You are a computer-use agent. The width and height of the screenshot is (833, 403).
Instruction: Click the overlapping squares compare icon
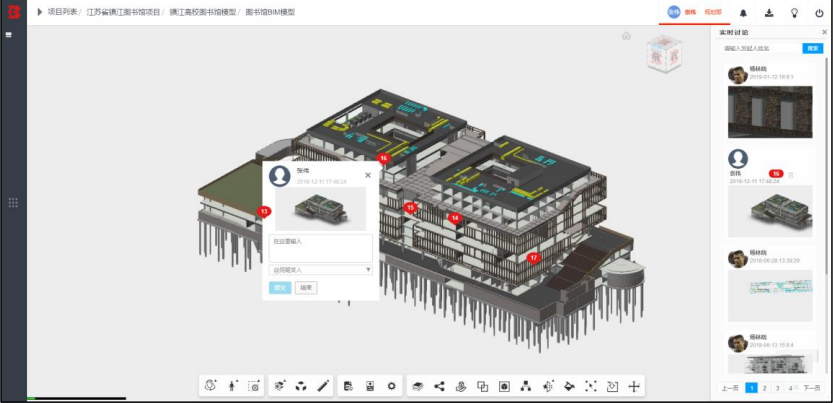pos(482,387)
